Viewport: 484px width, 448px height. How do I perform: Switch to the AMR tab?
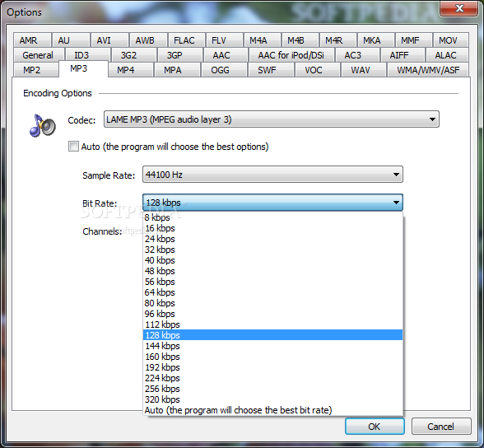[x=32, y=40]
